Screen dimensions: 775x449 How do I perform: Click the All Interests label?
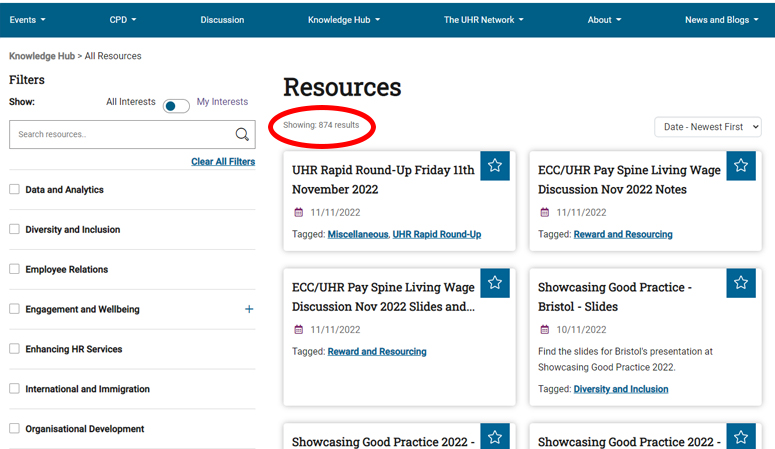130,101
